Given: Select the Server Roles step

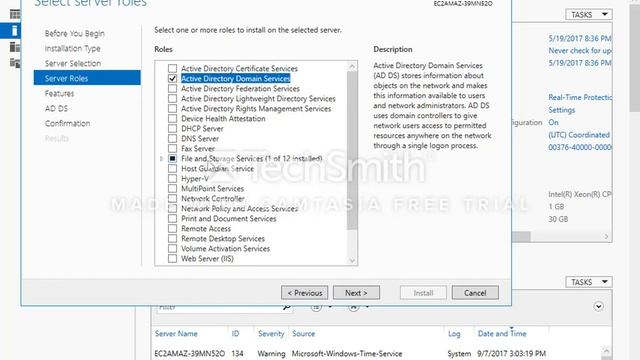Looking at the screenshot, I should click(87, 78).
